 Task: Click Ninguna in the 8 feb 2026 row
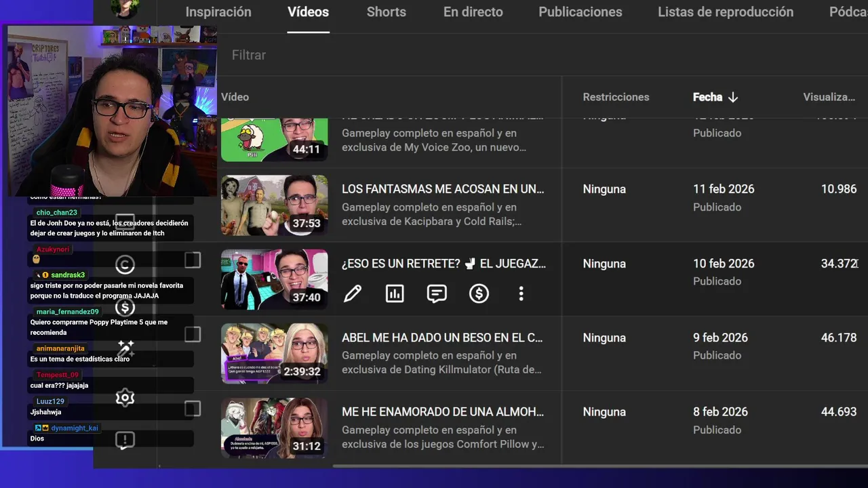tap(604, 411)
